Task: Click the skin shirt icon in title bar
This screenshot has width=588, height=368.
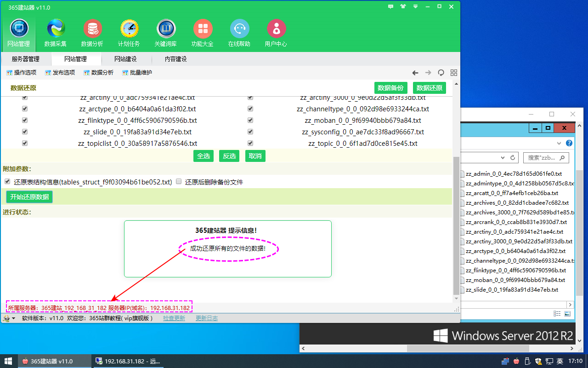Action: coord(403,6)
